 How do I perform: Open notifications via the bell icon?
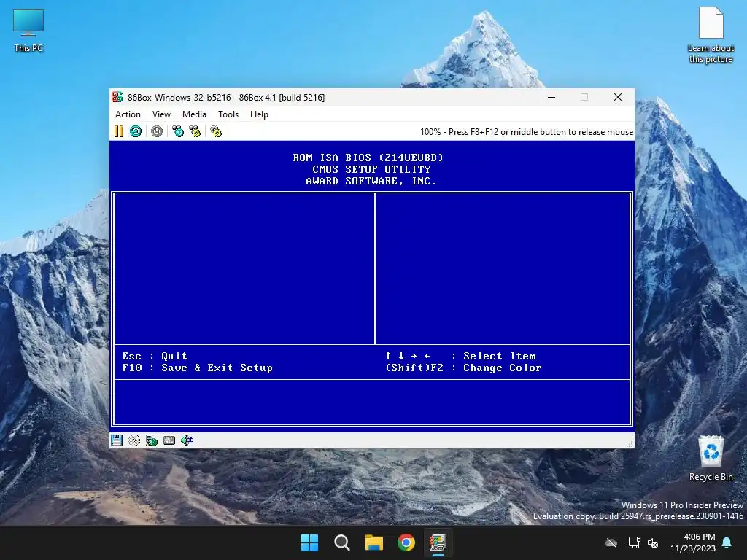pos(727,542)
